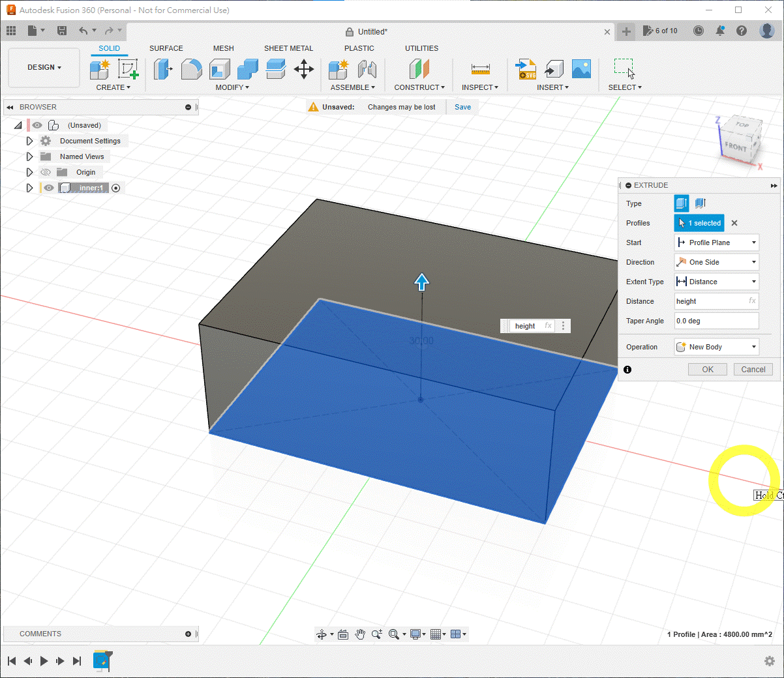The width and height of the screenshot is (784, 678).
Task: Click the Taper Angle input field
Action: pyautogui.click(x=716, y=321)
